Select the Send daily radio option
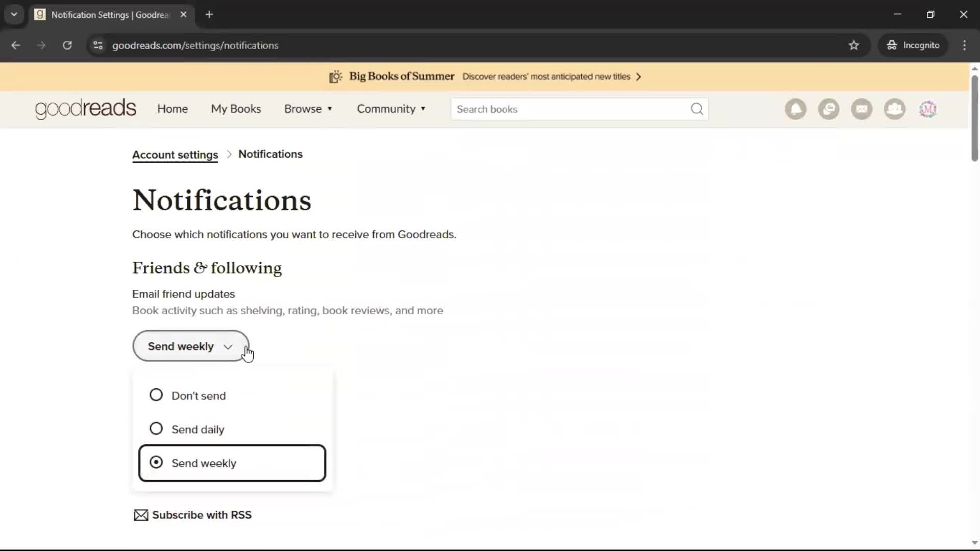 click(156, 429)
